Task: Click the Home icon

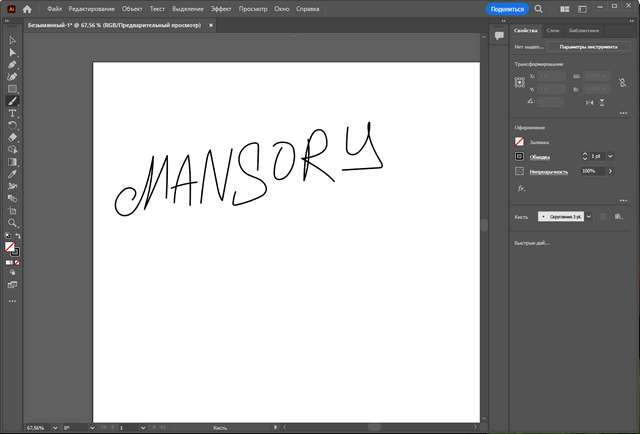Action: pos(27,9)
